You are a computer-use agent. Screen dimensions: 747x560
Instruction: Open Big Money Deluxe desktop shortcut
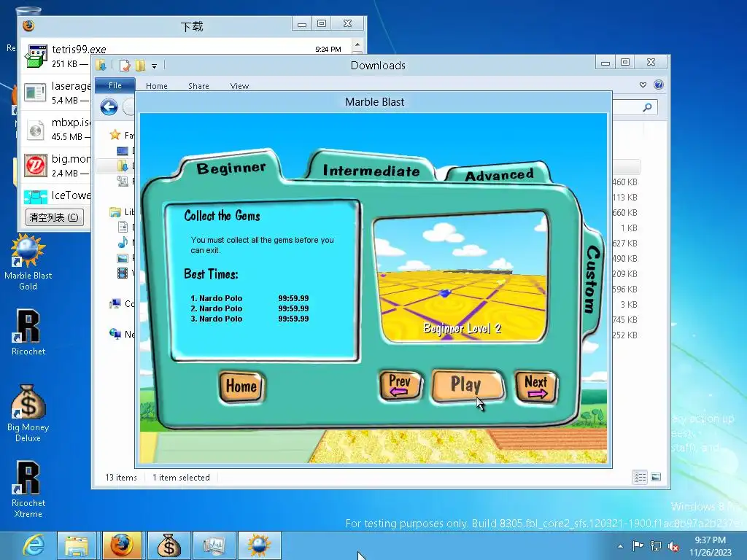(28, 413)
